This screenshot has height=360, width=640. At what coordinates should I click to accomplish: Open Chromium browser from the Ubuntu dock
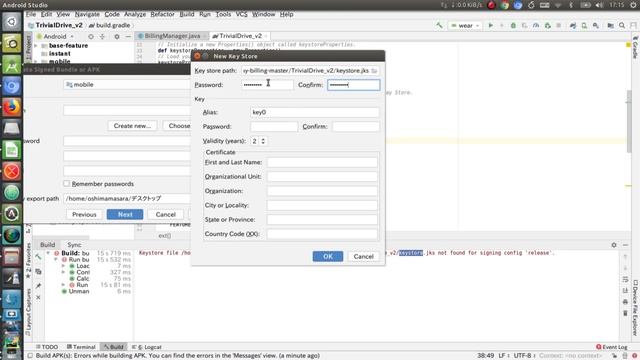tap(11, 86)
